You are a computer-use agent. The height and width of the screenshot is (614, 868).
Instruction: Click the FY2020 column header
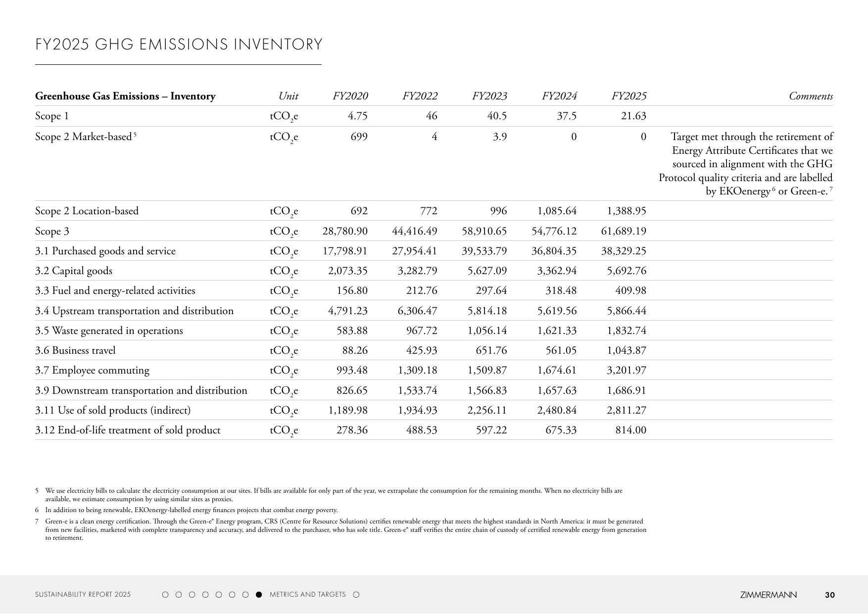(350, 96)
